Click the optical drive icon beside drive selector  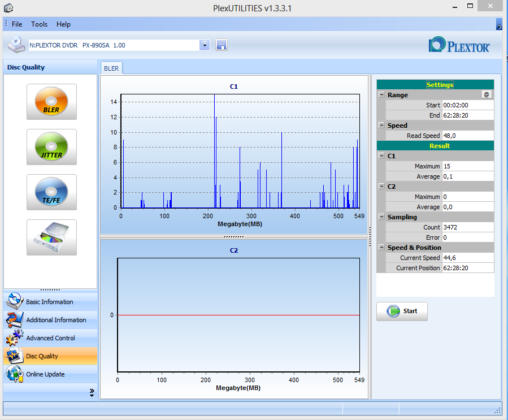[16, 45]
